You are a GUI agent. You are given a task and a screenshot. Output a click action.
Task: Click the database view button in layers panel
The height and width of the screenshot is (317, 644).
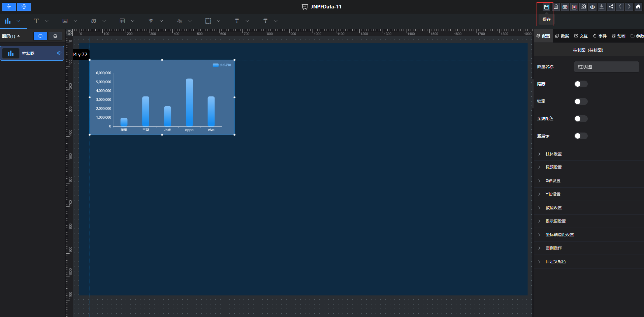pyautogui.click(x=55, y=36)
